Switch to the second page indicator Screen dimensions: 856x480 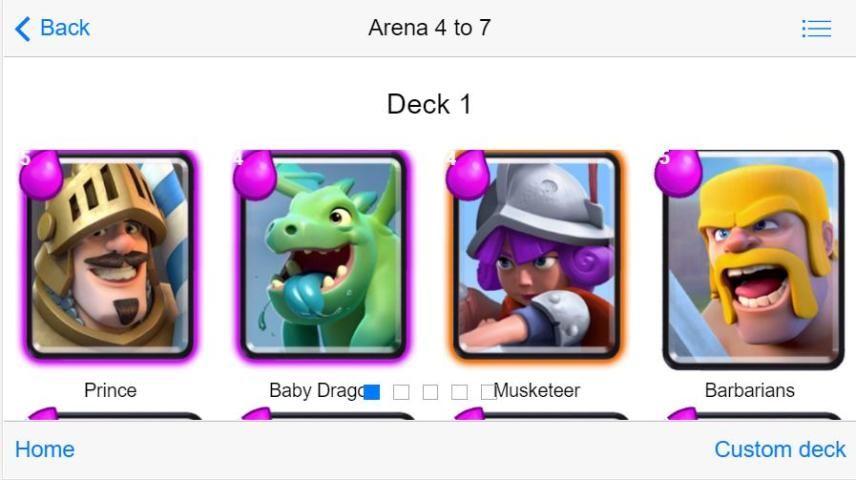[401, 392]
